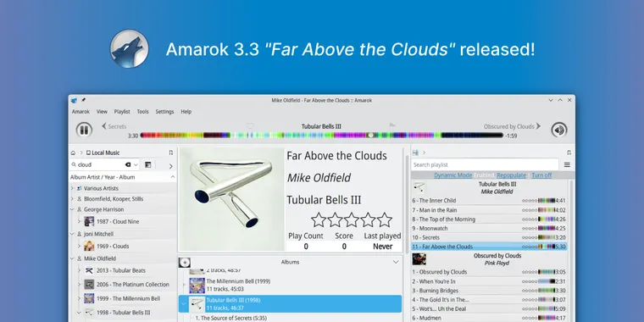This screenshot has height=322, width=644.
Task: Click the Amarok wolf logo in the banner
Action: (129, 48)
